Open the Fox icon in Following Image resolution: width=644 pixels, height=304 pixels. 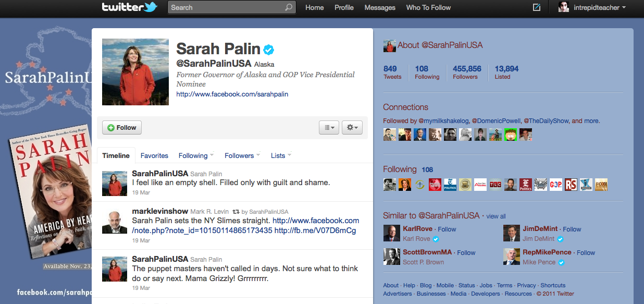[601, 185]
